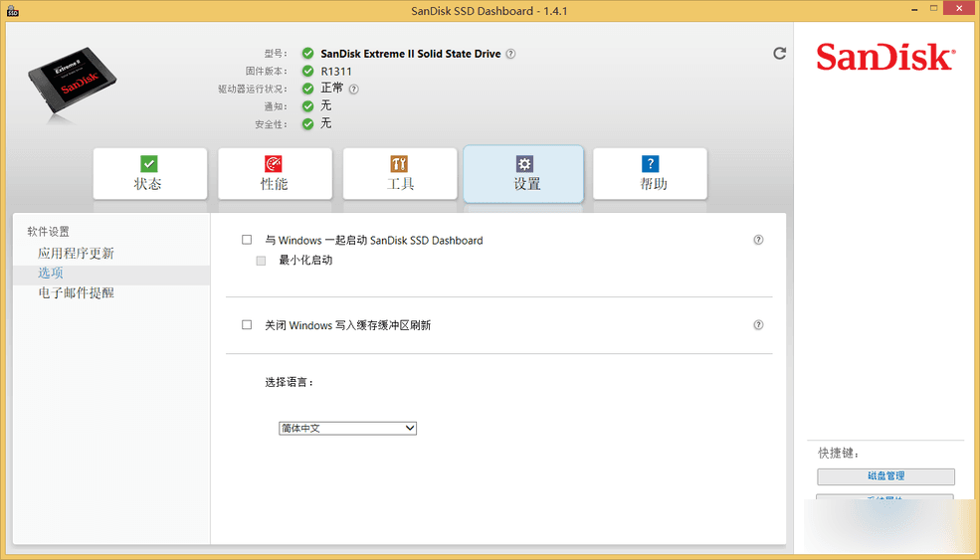
Task: Enable start SanDisk SSD Dashboard with Windows
Action: tap(247, 240)
